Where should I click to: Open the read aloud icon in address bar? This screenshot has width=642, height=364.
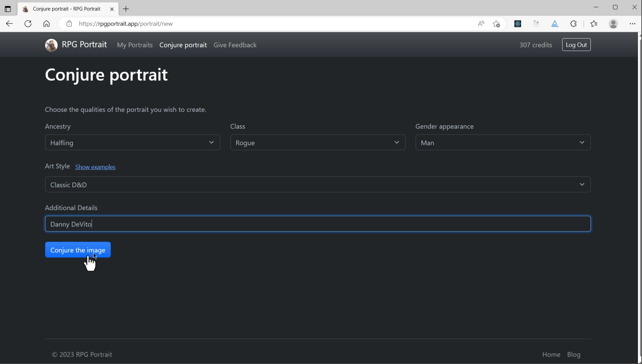pyautogui.click(x=481, y=24)
